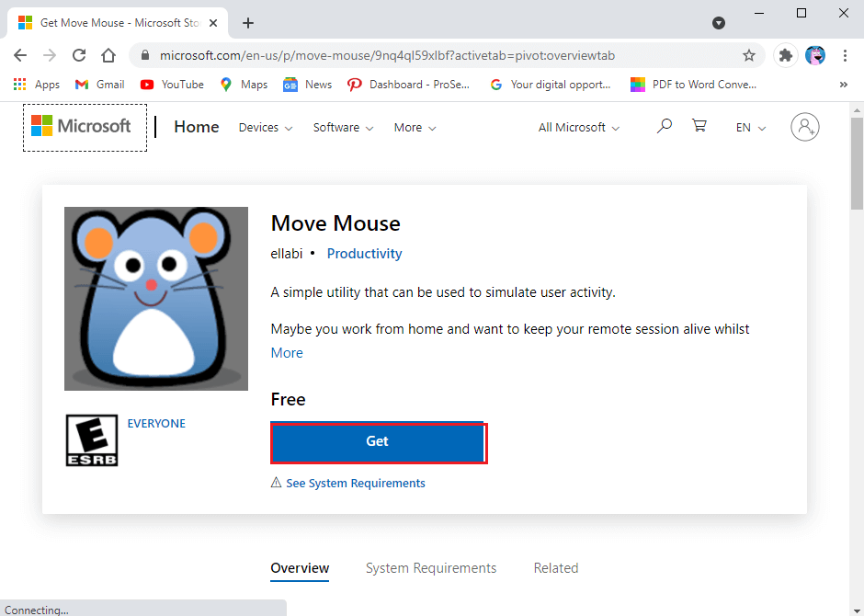Open the Gmail bookmark
Viewport: 864px width, 616px height.
pyautogui.click(x=98, y=84)
